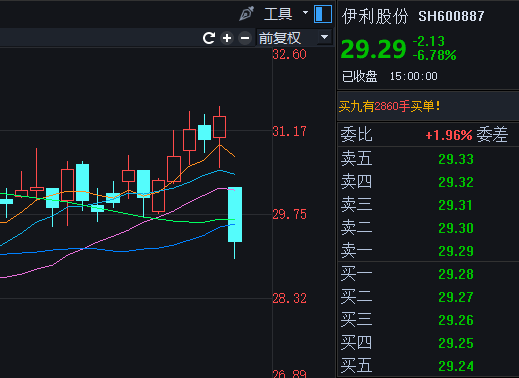Open the 买九有2860手买单 alert message
The height and width of the screenshot is (378, 519).
click(x=390, y=106)
